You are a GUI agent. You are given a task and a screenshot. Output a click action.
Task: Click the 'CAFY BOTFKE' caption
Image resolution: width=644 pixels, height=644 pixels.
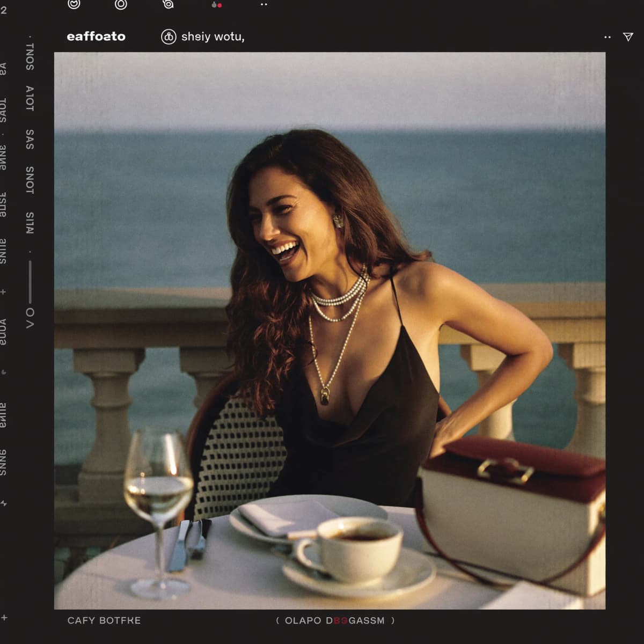click(104, 620)
